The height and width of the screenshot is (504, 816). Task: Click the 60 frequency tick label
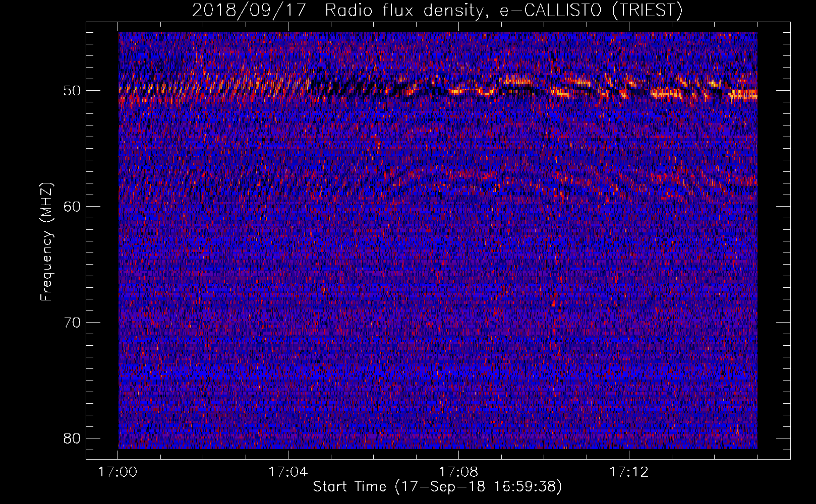click(72, 207)
